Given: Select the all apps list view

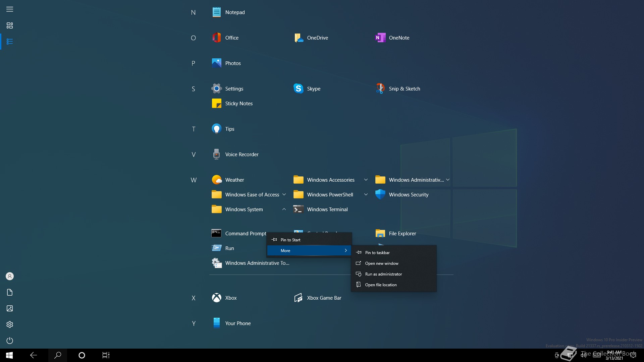Looking at the screenshot, I should (x=10, y=42).
